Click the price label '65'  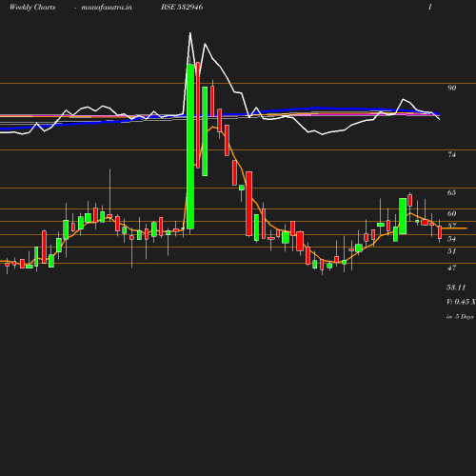pyautogui.click(x=451, y=192)
